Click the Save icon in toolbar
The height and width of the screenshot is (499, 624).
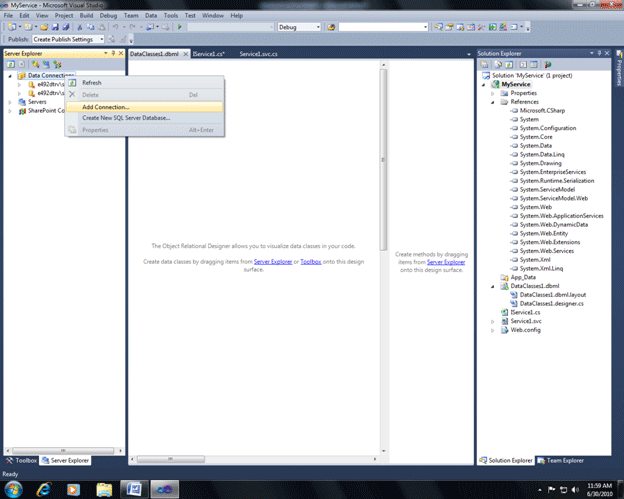55,27
